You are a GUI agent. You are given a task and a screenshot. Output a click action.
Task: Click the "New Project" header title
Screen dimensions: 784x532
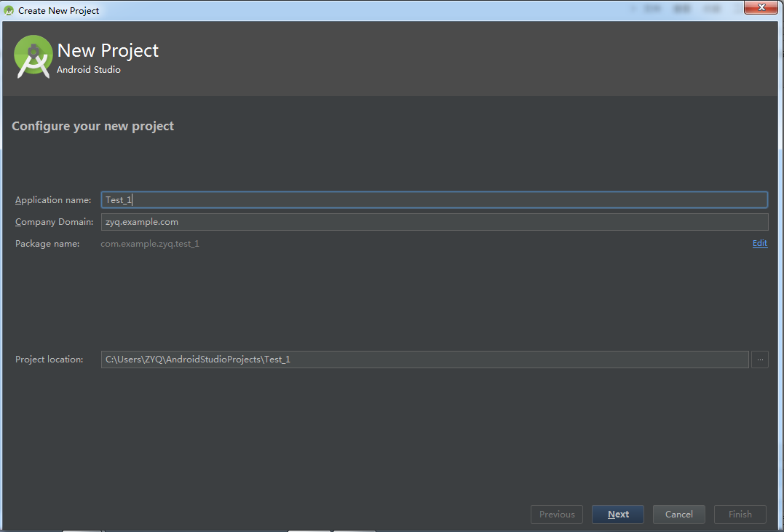tap(108, 51)
